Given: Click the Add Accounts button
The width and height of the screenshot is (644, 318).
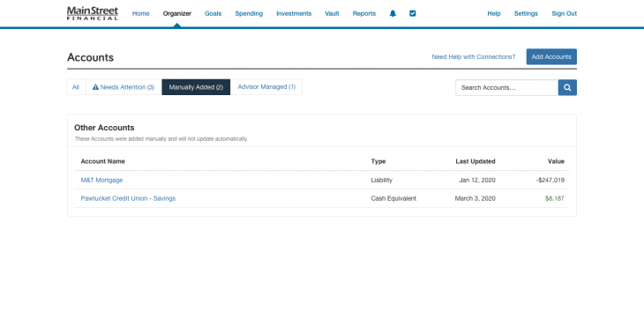Looking at the screenshot, I should (x=551, y=57).
